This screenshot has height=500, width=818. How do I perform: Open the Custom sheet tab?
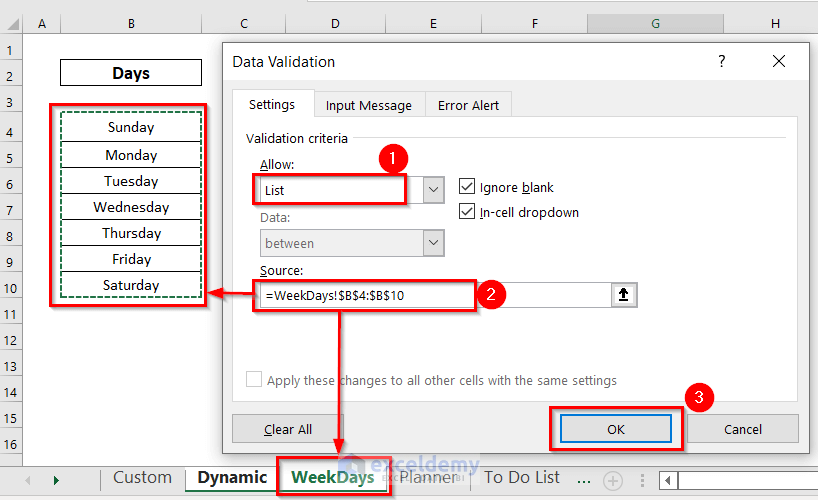point(142,478)
